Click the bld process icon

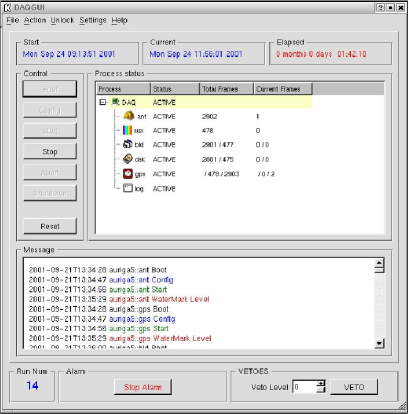[128, 144]
